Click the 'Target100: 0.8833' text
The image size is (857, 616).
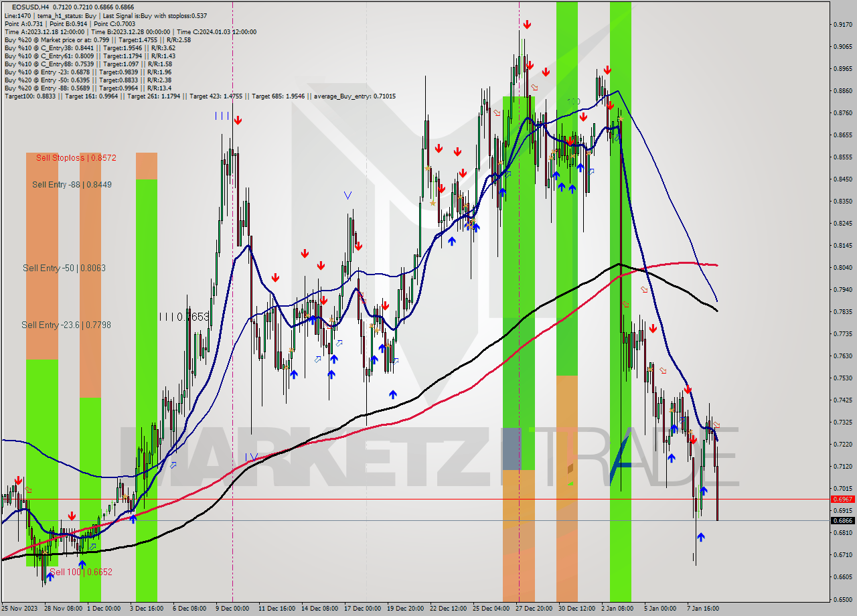(x=29, y=96)
